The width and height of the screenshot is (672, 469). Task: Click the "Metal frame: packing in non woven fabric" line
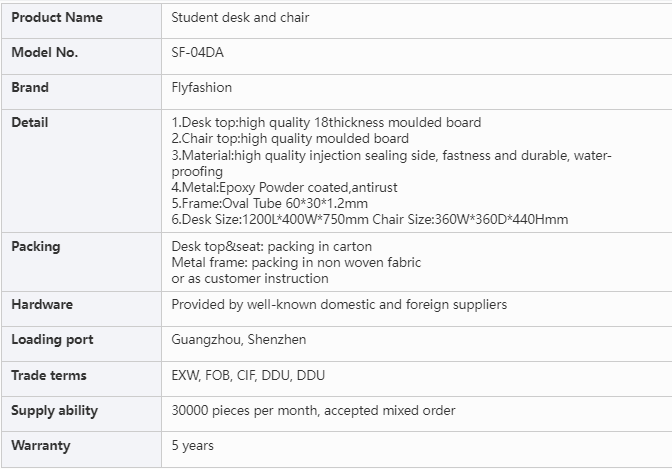click(x=296, y=262)
